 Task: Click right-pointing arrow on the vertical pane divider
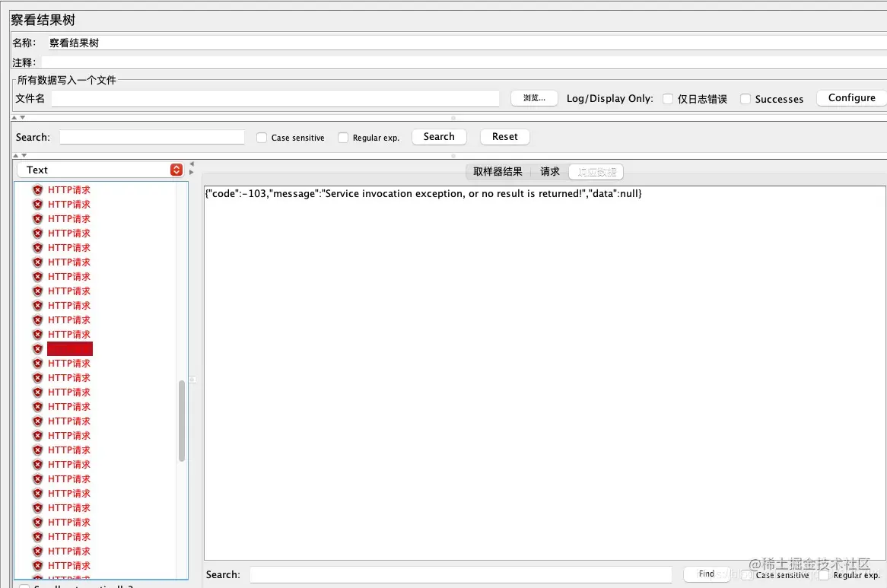click(192, 172)
